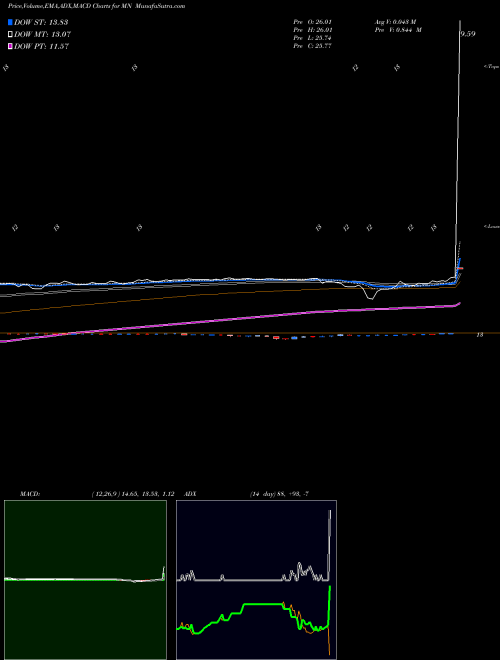This screenshot has height=660, width=500.
Task: Click the 'MACD:' panel heading
Action: pos(29,494)
